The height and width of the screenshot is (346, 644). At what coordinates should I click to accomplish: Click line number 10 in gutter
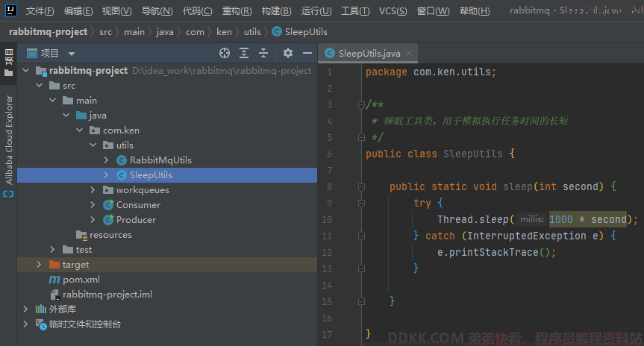point(327,219)
